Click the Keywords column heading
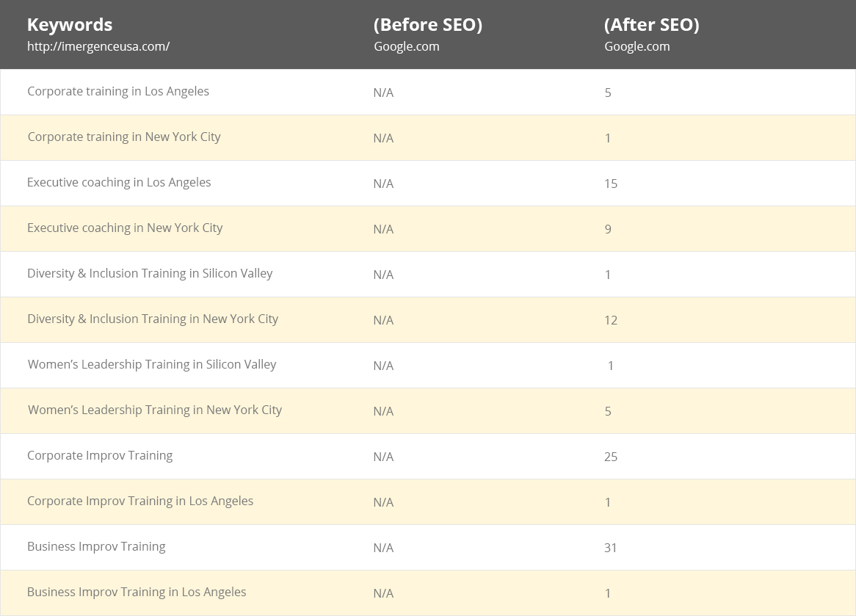Image resolution: width=856 pixels, height=616 pixels. pos(70,24)
